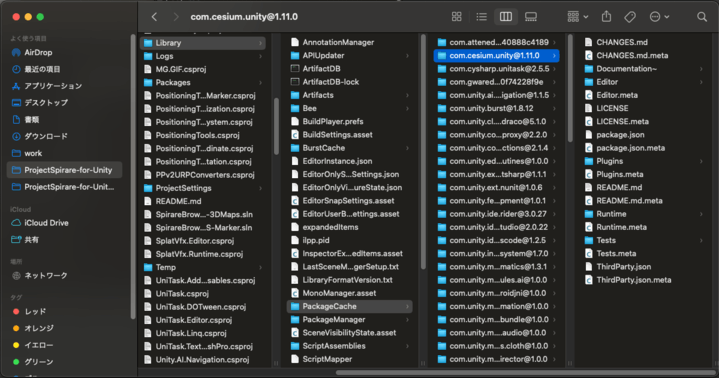Switch to column view
This screenshot has height=378, width=719.
506,17
